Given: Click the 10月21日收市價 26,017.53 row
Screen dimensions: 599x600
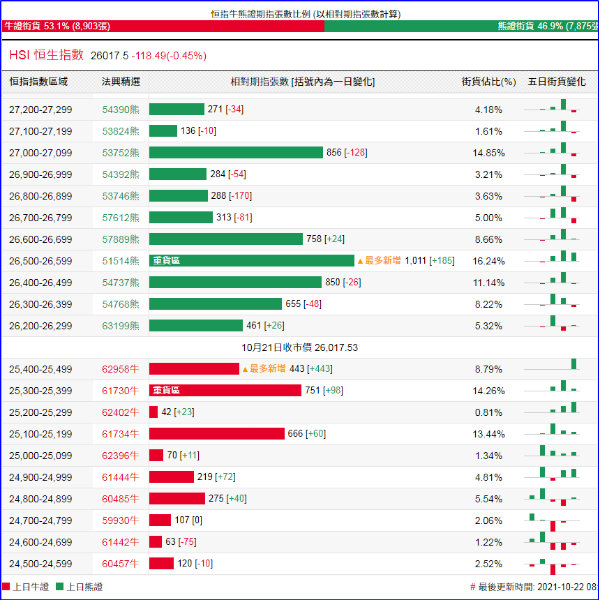Looking at the screenshot, I should [x=300, y=347].
